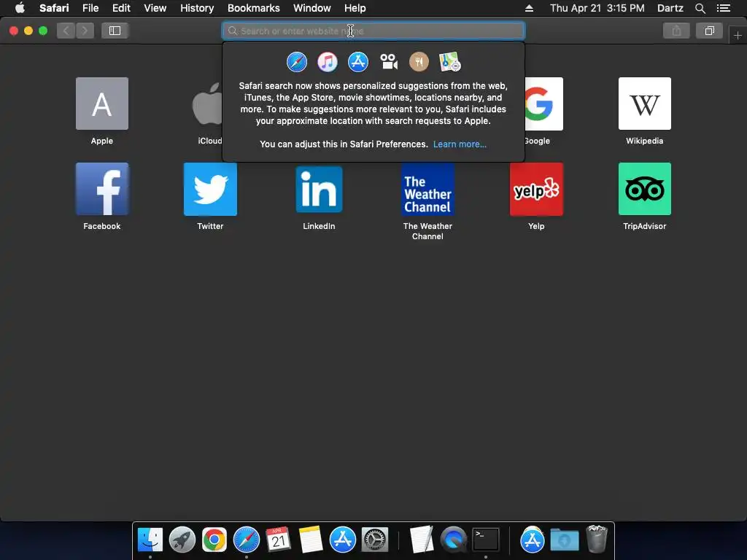Click the movie camera showtimes icon
The image size is (747, 560).
click(x=389, y=62)
